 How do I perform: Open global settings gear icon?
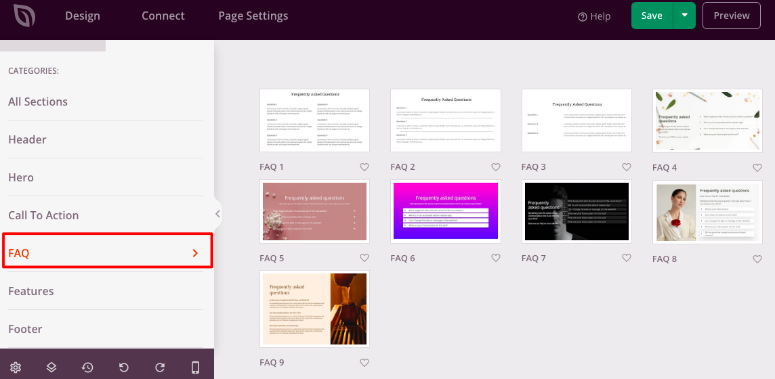[x=15, y=367]
